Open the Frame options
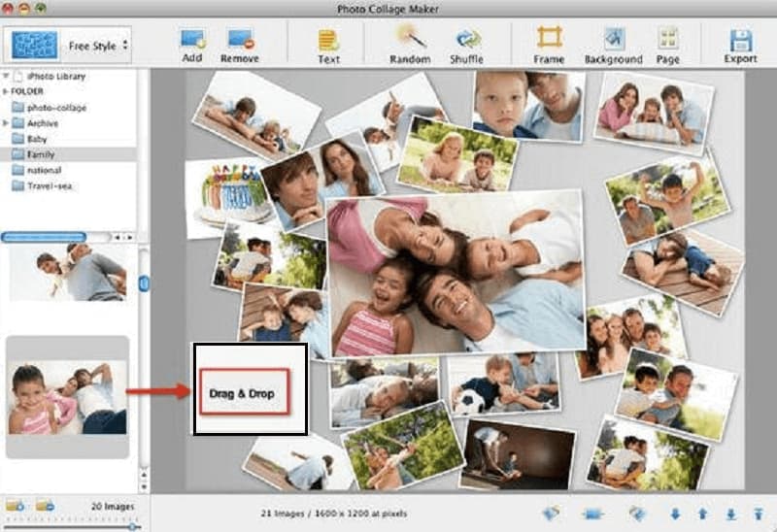This screenshot has width=777, height=532. 549,40
